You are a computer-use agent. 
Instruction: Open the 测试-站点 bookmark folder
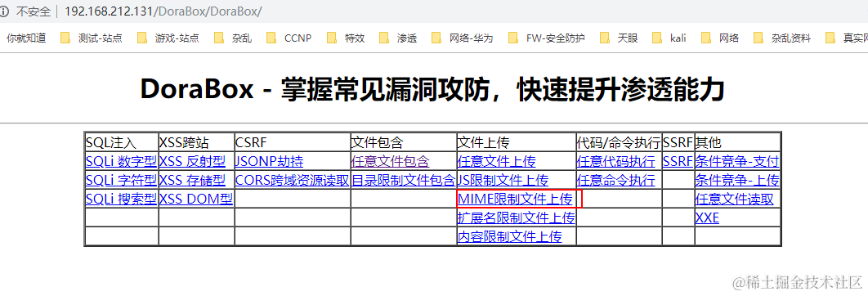tap(92, 38)
